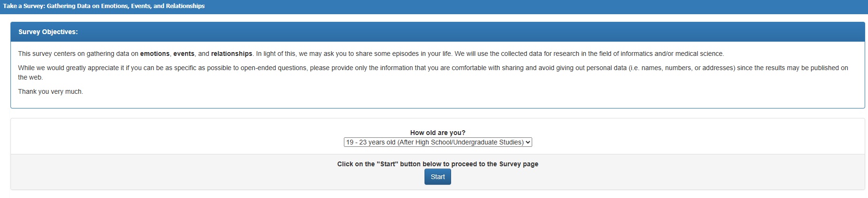Click the bold word 'relationships'
This screenshot has width=868, height=198.
(231, 54)
